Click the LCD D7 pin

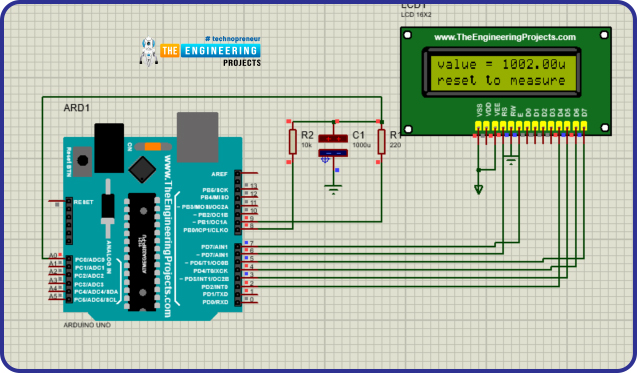point(584,125)
